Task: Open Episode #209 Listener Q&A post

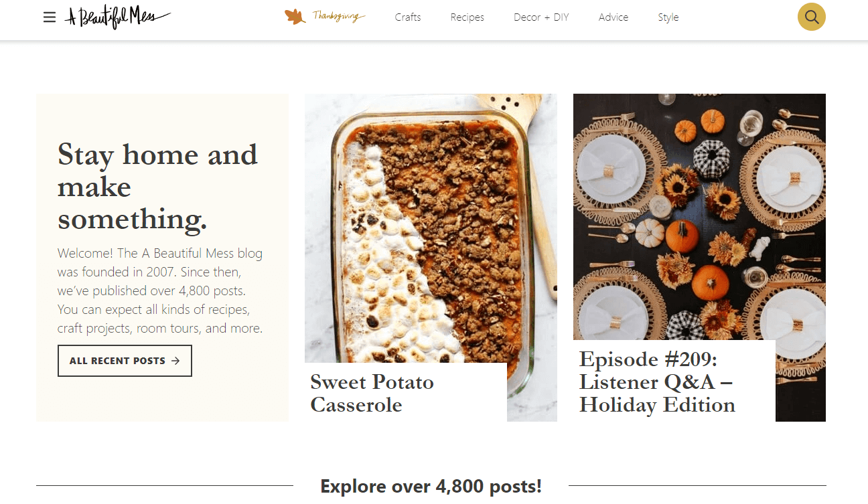Action: coord(657,382)
